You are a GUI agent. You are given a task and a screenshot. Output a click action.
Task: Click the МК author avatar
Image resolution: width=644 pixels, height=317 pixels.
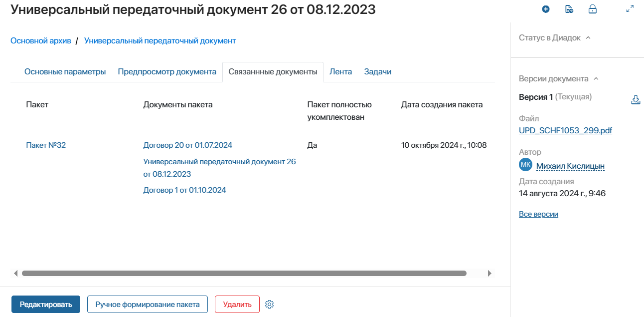tap(525, 164)
